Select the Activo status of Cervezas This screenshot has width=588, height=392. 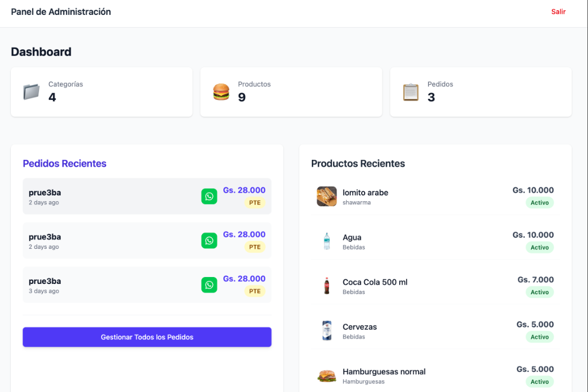539,337
